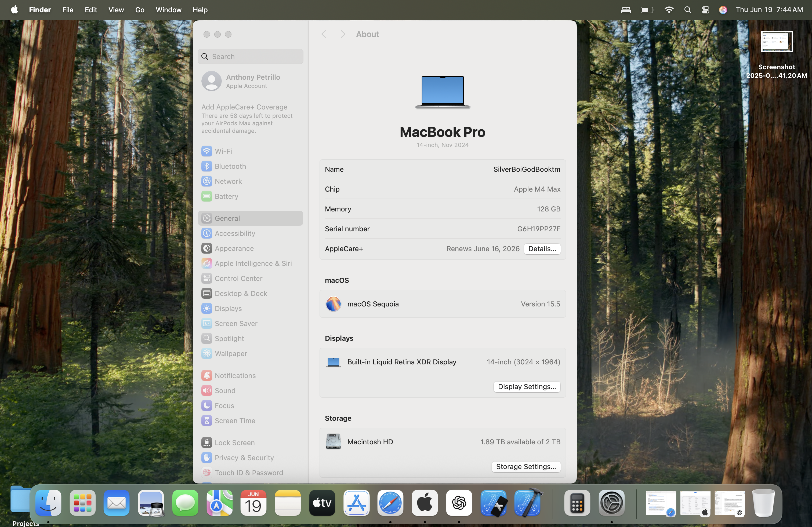The width and height of the screenshot is (812, 527).
Task: Open Display Settings button
Action: (527, 387)
